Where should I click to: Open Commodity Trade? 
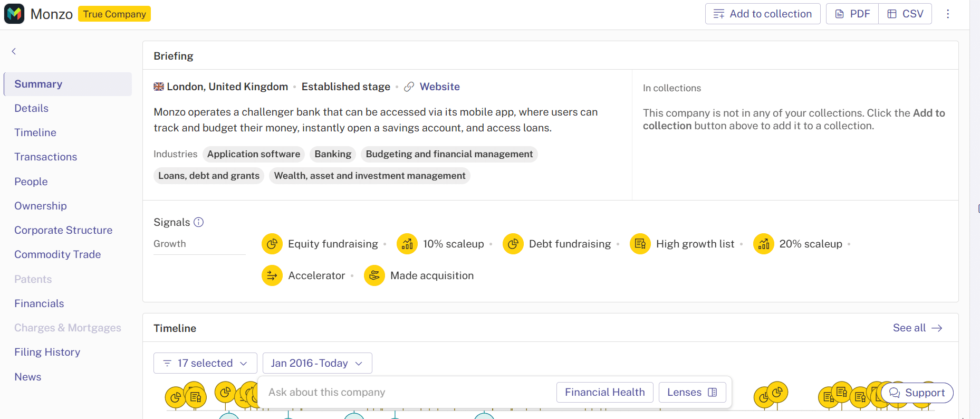point(57,254)
